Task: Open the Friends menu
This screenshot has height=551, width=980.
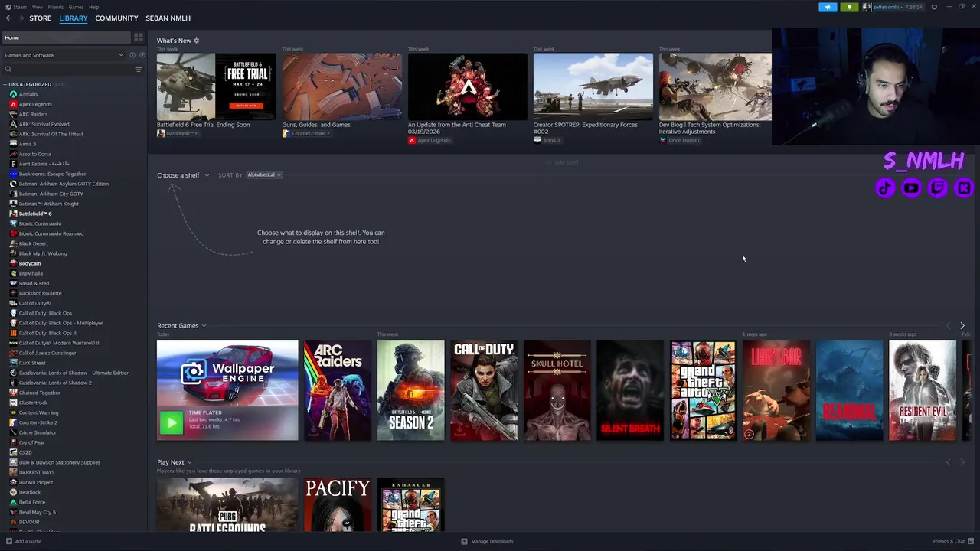Action: [x=56, y=7]
